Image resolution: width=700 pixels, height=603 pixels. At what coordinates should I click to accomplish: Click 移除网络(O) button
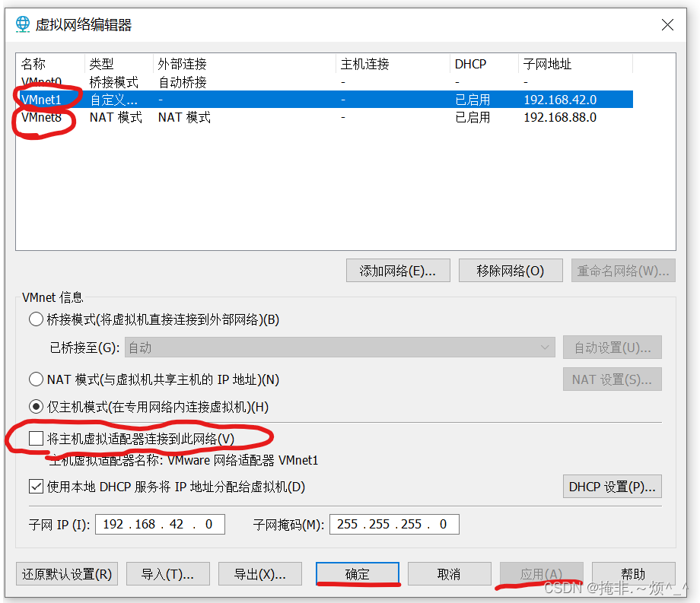pyautogui.click(x=511, y=270)
